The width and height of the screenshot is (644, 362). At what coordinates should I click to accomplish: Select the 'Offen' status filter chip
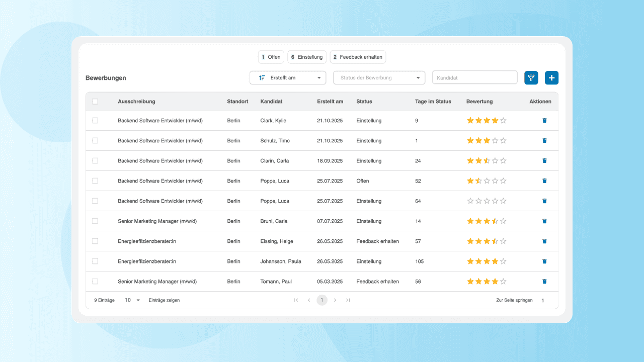[x=271, y=57]
